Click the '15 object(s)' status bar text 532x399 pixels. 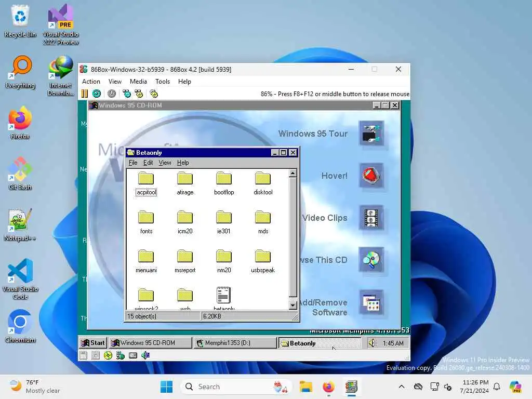142,316
